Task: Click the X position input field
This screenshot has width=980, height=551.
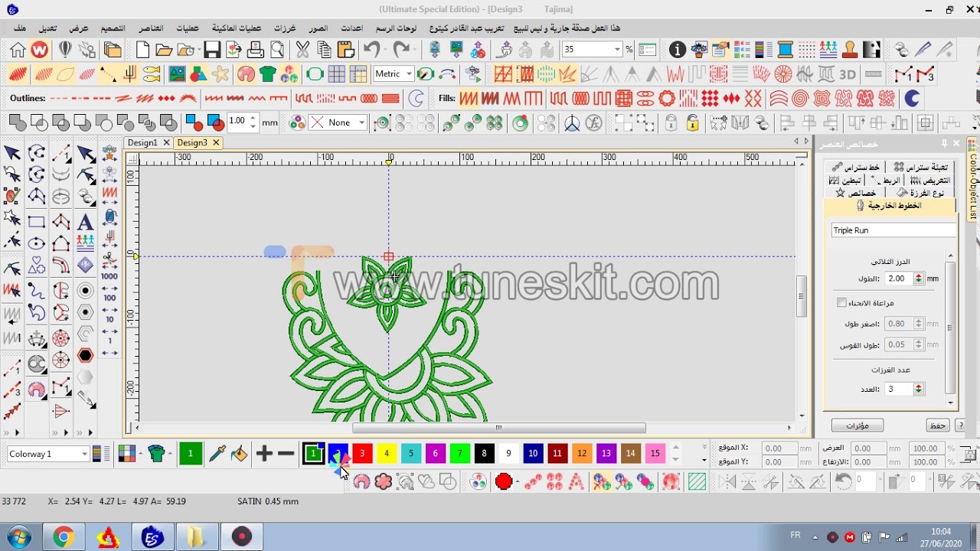Action: click(x=779, y=448)
